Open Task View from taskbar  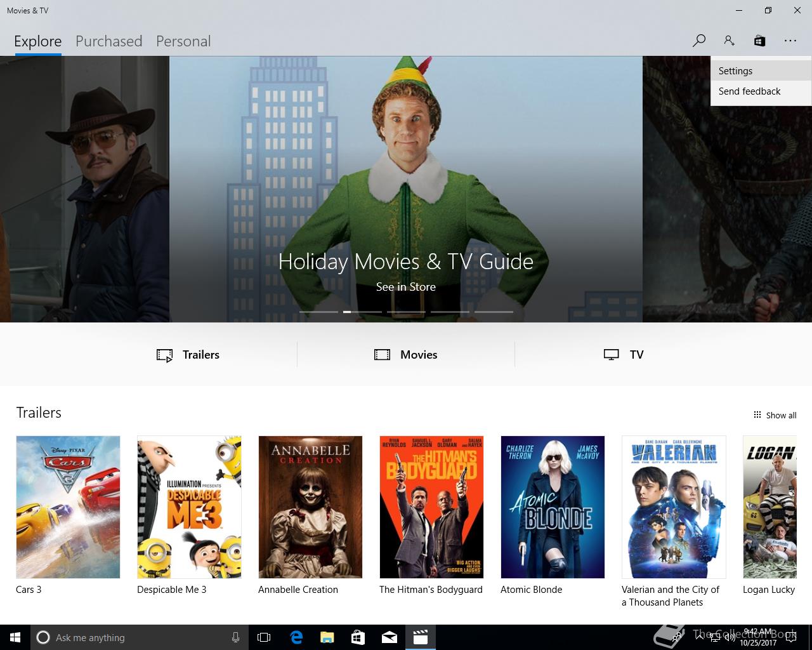click(264, 637)
